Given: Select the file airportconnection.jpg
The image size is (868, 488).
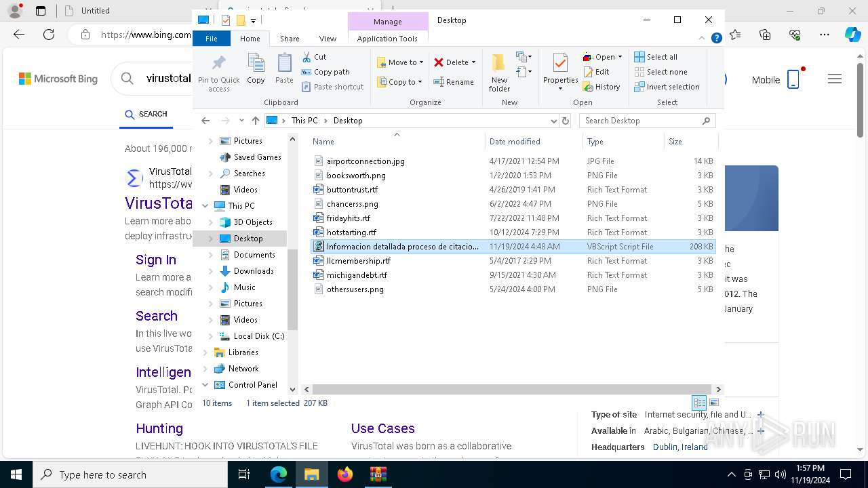Looking at the screenshot, I should pos(513,161).
